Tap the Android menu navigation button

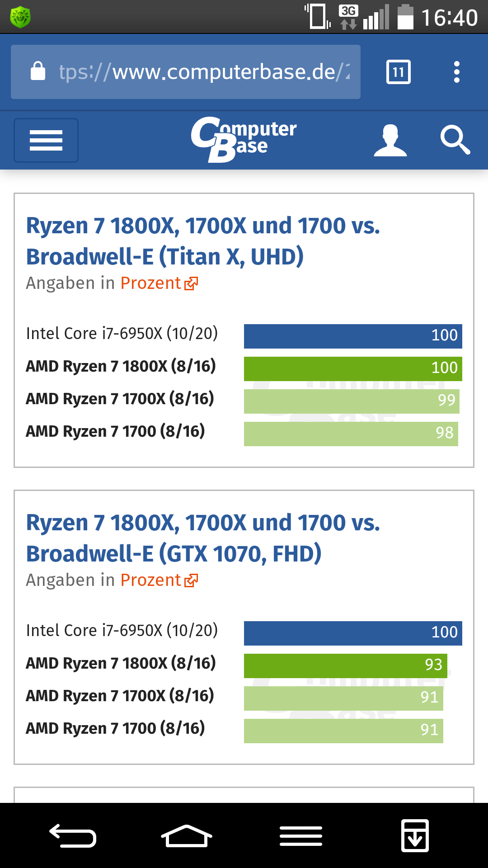coord(301,835)
